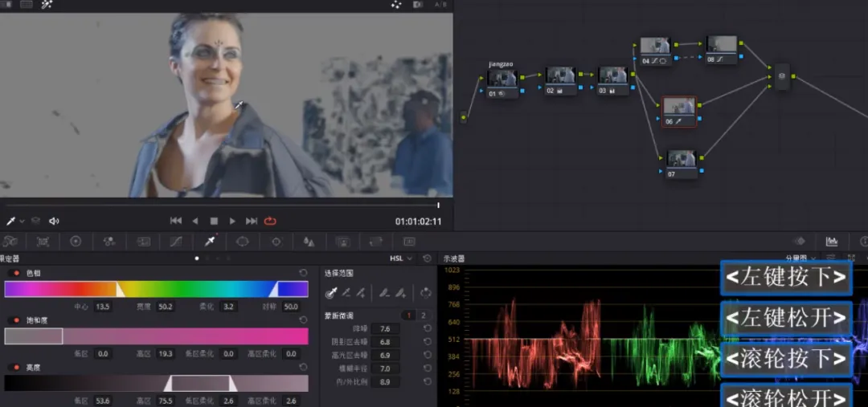Click the saturation 高区 field 19.3
Screen dimensions: 868x407
click(x=165, y=354)
